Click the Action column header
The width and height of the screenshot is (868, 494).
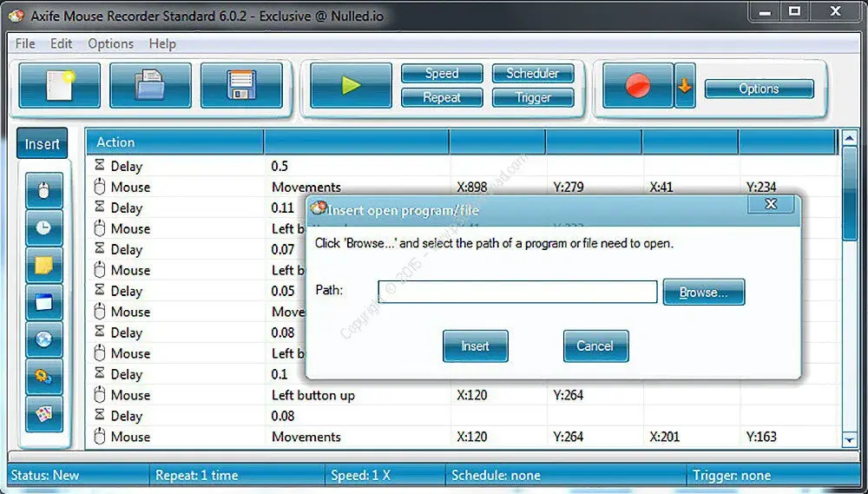175,142
